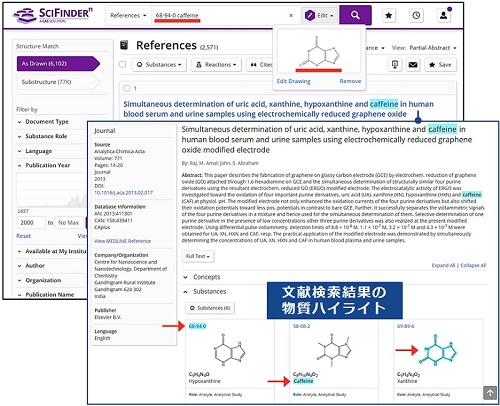Open search history clock icon
The width and height of the screenshot is (500, 406).
pyautogui.click(x=416, y=15)
